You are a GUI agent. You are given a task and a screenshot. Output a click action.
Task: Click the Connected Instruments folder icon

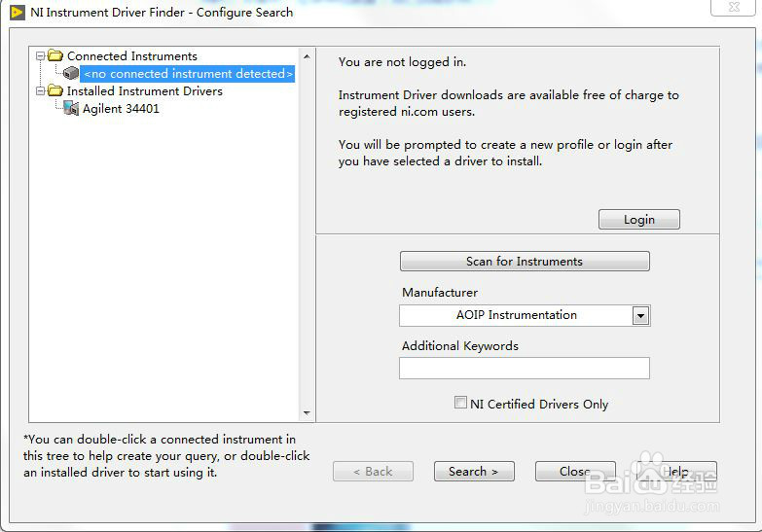(x=55, y=55)
